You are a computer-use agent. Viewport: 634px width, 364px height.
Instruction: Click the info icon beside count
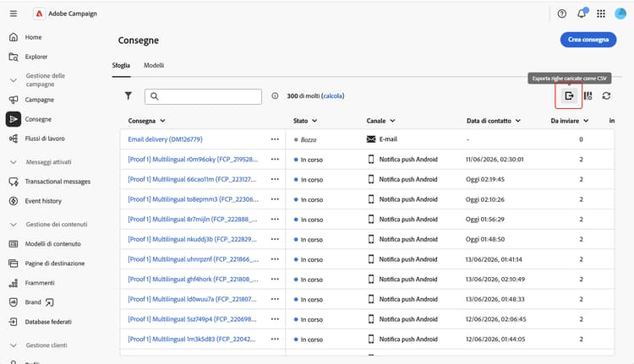pos(275,96)
